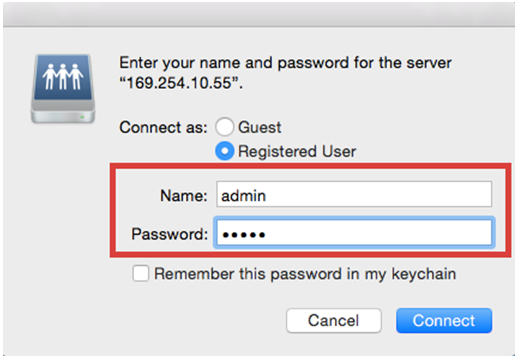Screen dimensions: 518x360
Task: Click the green status light on drive icon
Action: [x=82, y=117]
